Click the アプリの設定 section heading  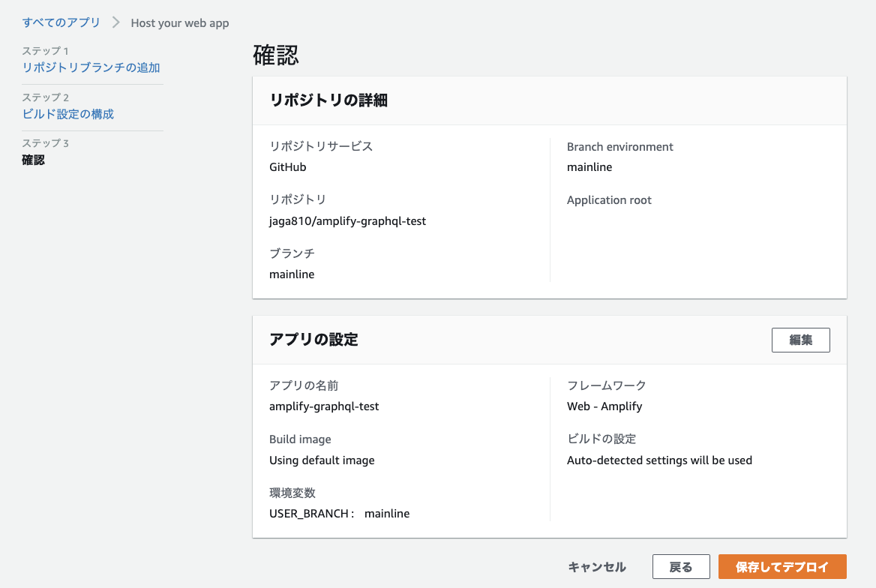tap(313, 340)
